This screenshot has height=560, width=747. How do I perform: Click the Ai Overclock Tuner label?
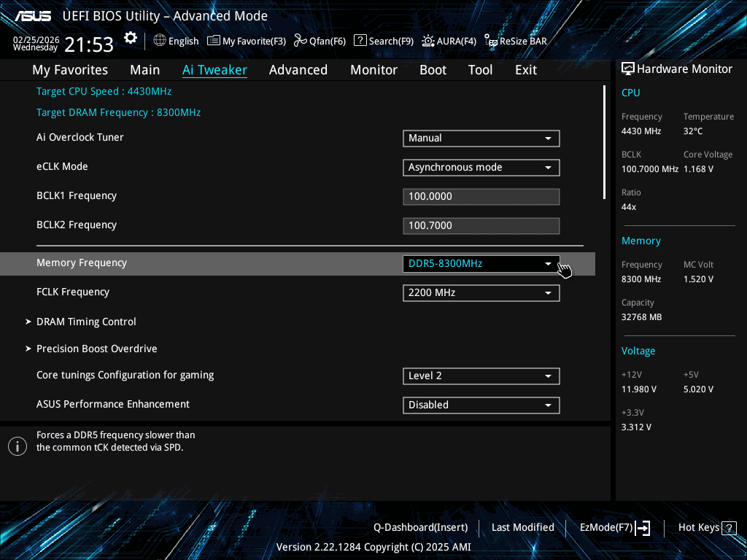click(80, 137)
